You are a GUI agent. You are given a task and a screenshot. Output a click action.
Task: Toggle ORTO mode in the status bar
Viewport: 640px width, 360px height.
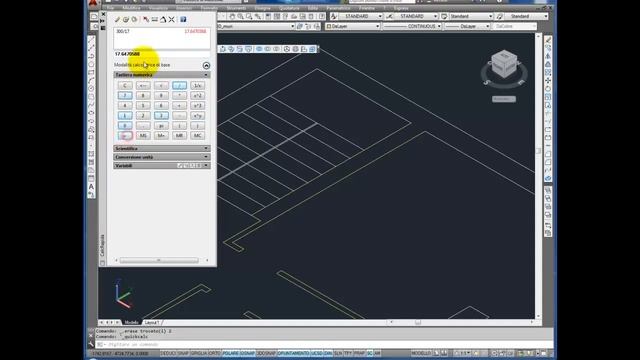tap(215, 353)
